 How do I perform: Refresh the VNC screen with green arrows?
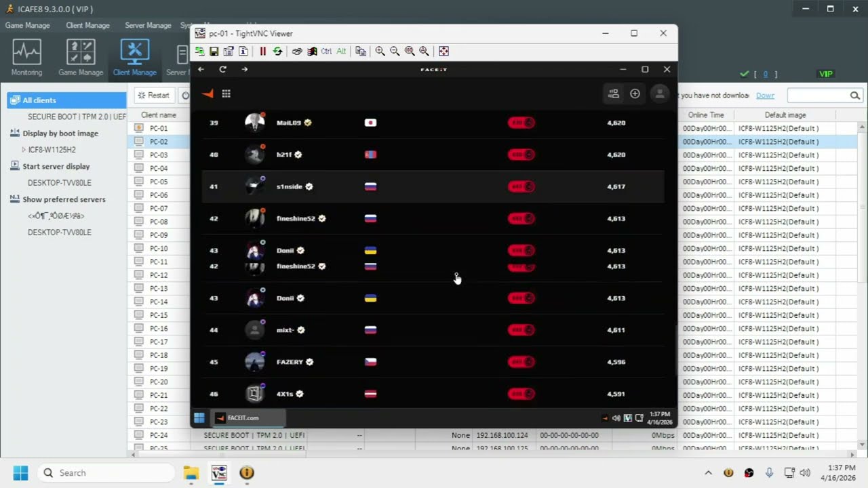pos(277,51)
